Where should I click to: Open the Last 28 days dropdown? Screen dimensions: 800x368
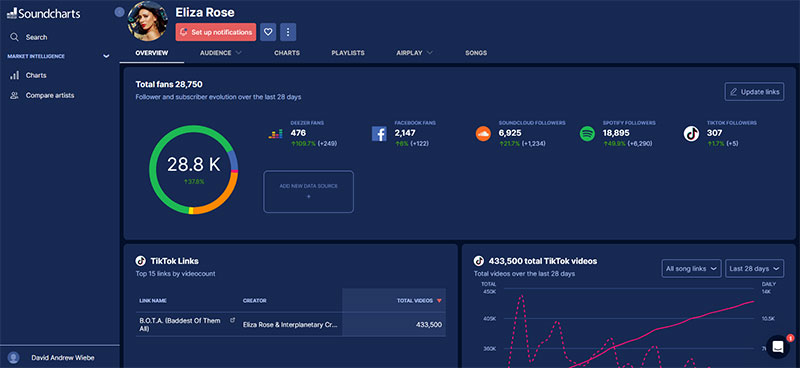755,268
